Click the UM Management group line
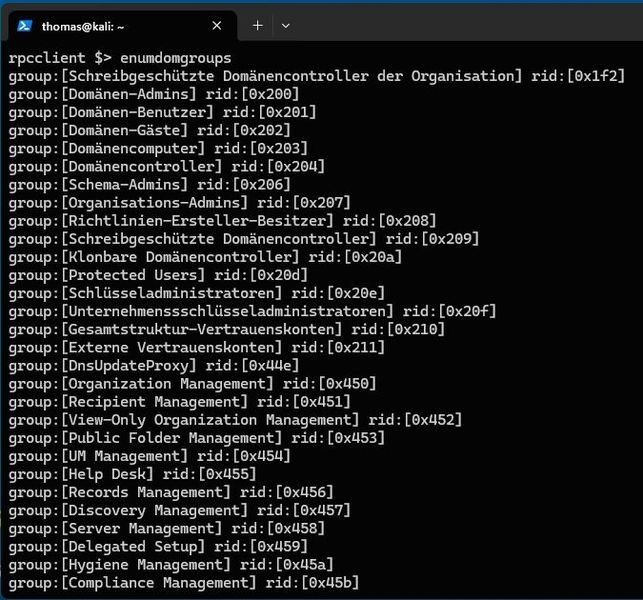Screen dimensions: 643x600 [150, 455]
